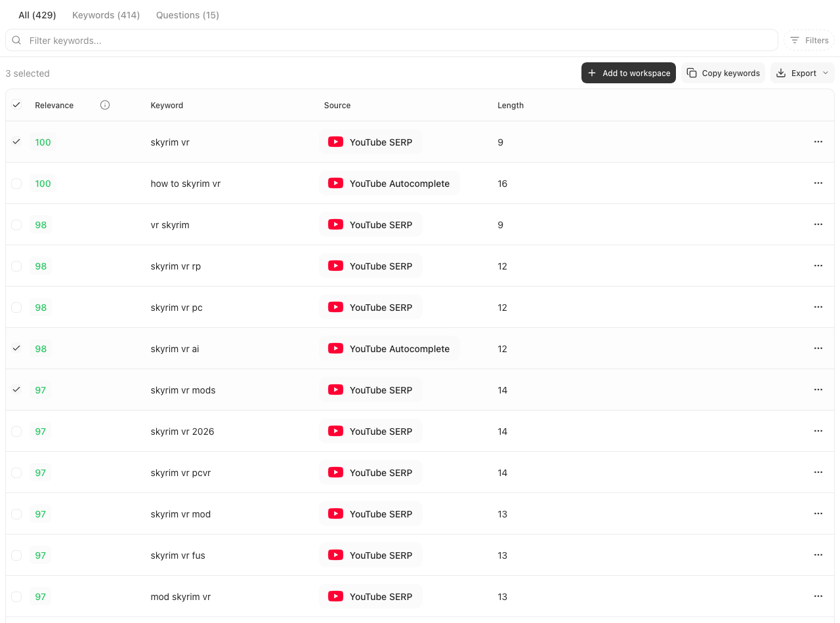Click YouTube icon in 'skyrim vr' row
The width and height of the screenshot is (840, 623).
pyautogui.click(x=335, y=142)
